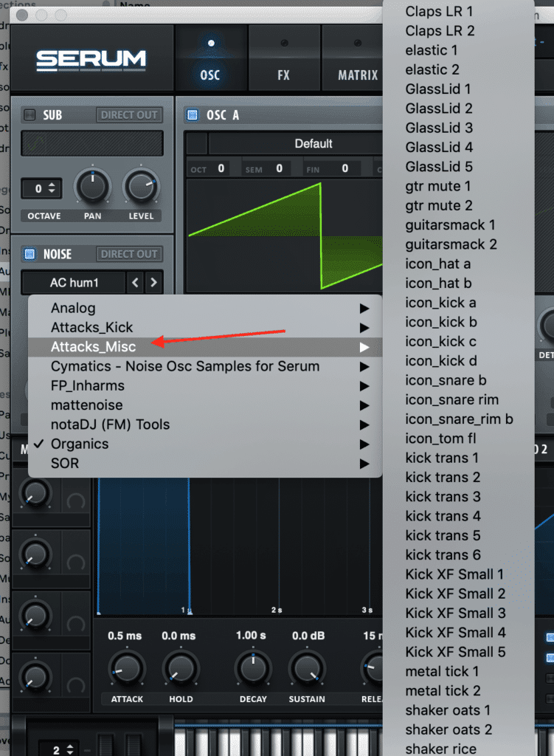Enable the SUB oscillator
The width and height of the screenshot is (554, 756).
(30, 114)
